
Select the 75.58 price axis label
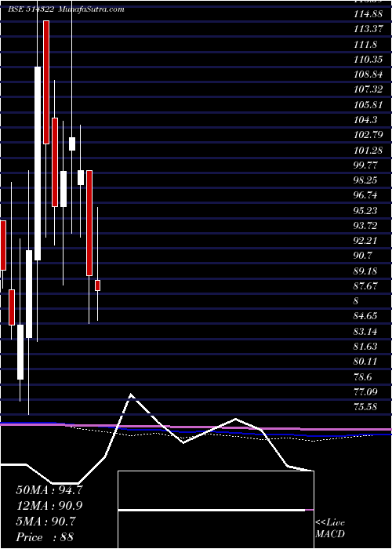tap(365, 406)
